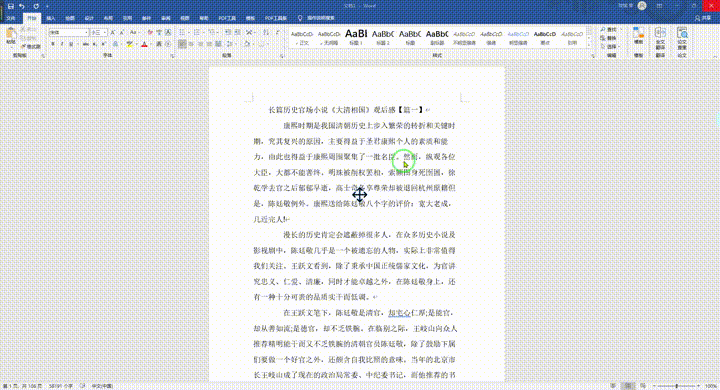Click the Grow Font icon
Screen dimensions: 720x390
point(113,33)
